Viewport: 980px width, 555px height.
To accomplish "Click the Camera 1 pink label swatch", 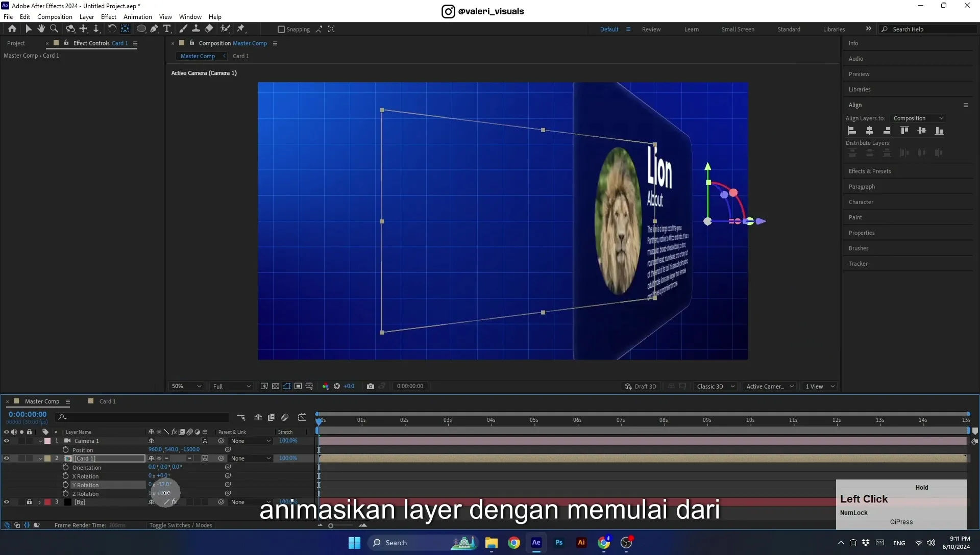I will click(x=47, y=441).
